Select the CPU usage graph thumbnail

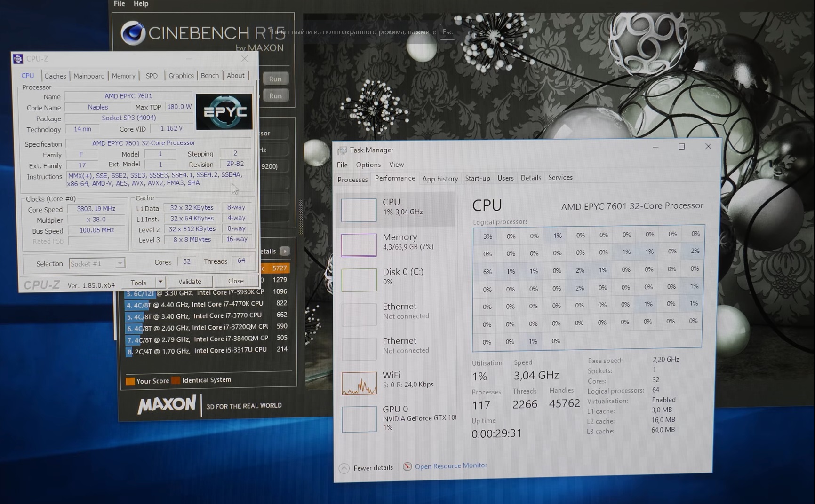[x=359, y=210]
